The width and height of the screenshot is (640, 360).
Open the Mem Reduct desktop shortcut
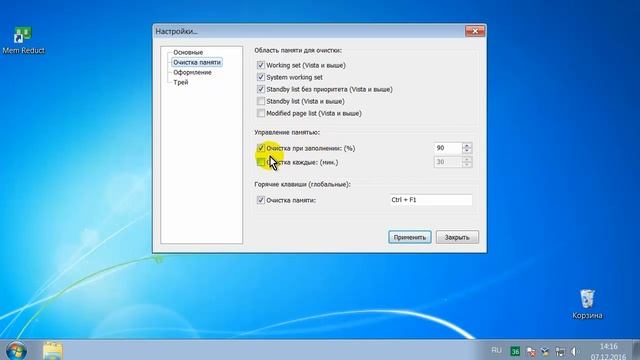tap(23, 40)
